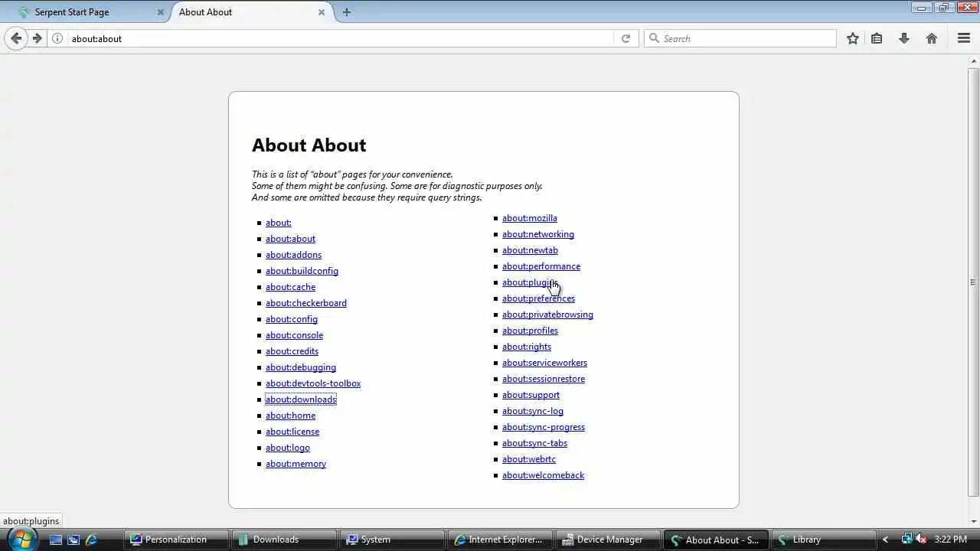Close the About About tab
This screenshot has height=551, width=980.
322,12
